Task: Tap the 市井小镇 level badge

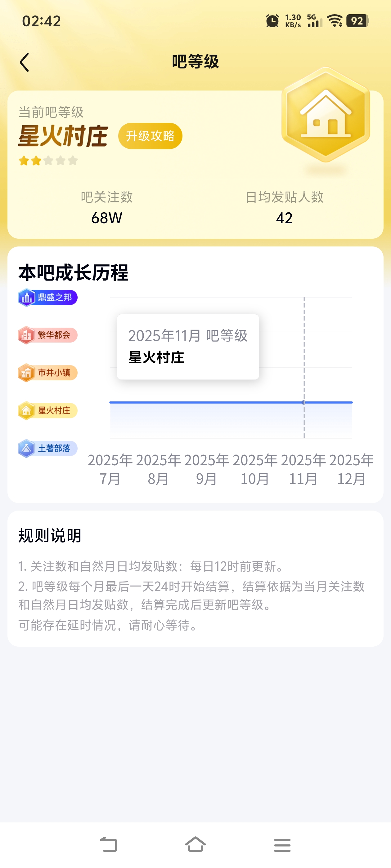Action: point(48,373)
